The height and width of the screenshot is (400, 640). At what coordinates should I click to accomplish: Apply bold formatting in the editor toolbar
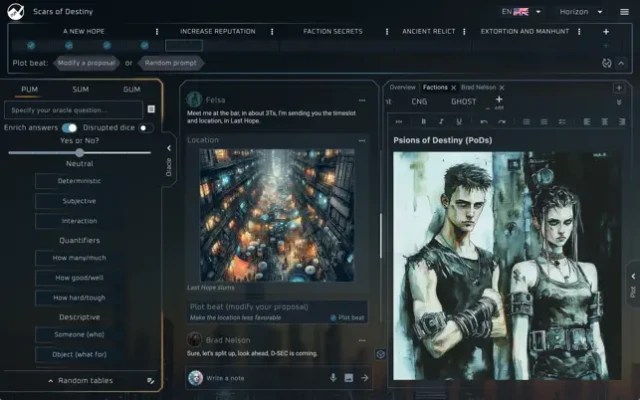[x=424, y=121]
